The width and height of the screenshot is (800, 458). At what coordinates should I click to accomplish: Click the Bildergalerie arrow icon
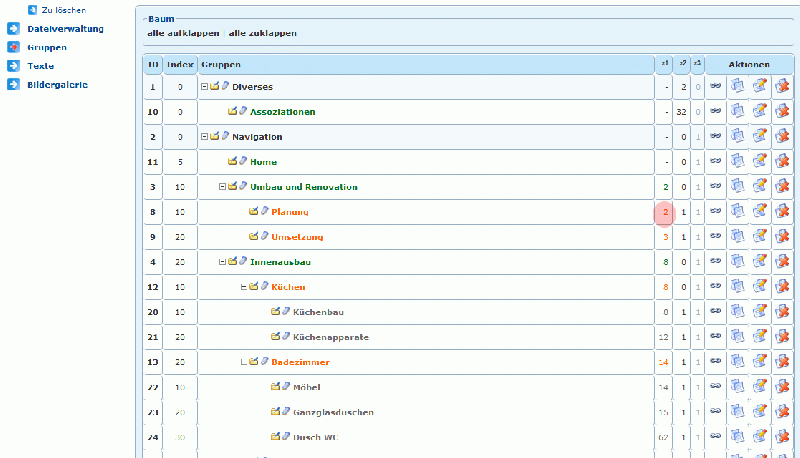(x=13, y=84)
